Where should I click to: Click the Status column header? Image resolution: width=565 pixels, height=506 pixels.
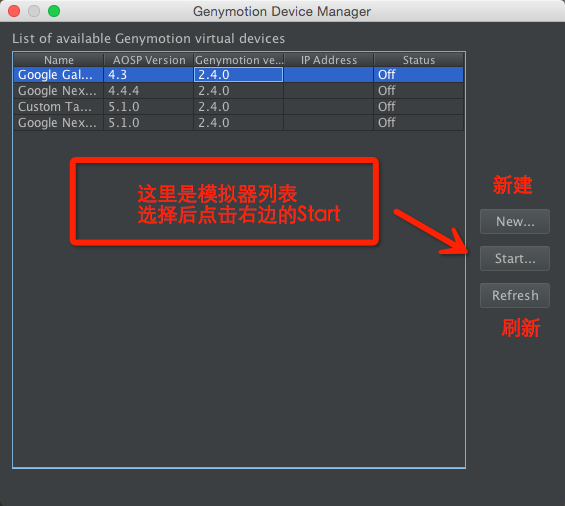(x=419, y=60)
